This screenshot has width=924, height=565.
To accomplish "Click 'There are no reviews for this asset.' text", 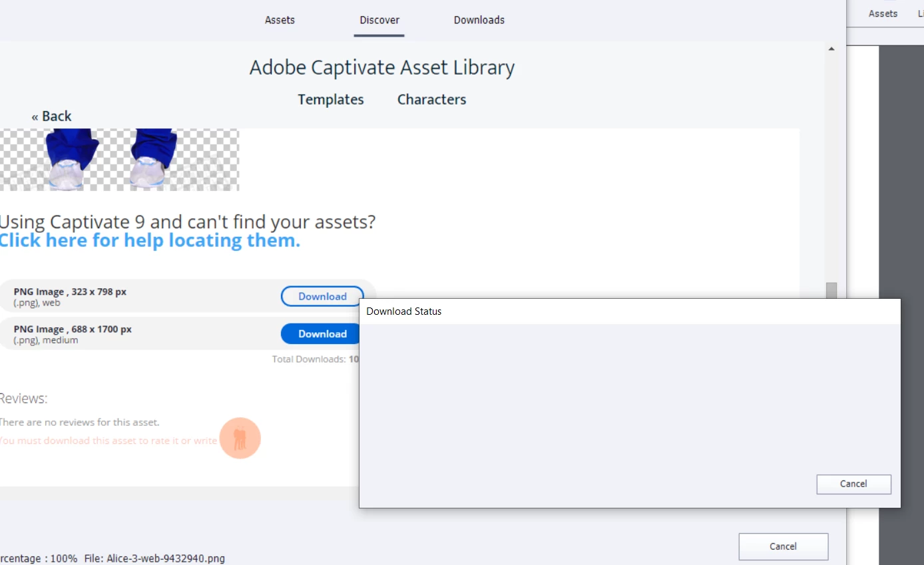I will pyautogui.click(x=79, y=422).
